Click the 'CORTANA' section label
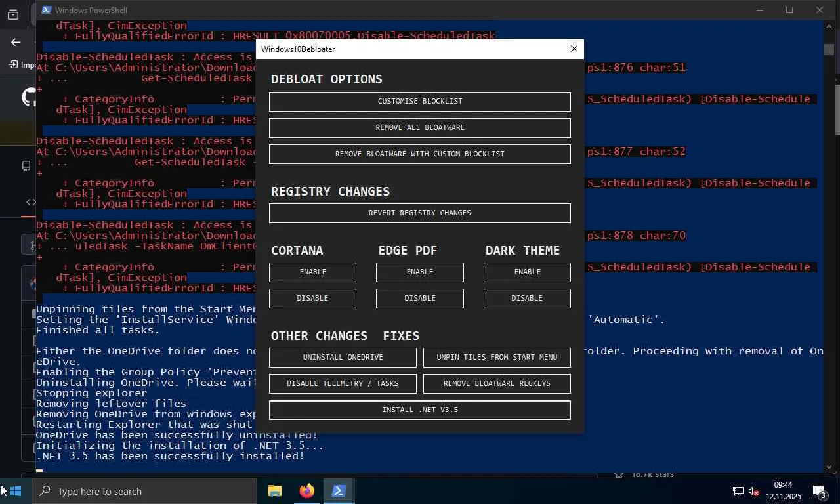840x504 pixels. click(x=297, y=250)
